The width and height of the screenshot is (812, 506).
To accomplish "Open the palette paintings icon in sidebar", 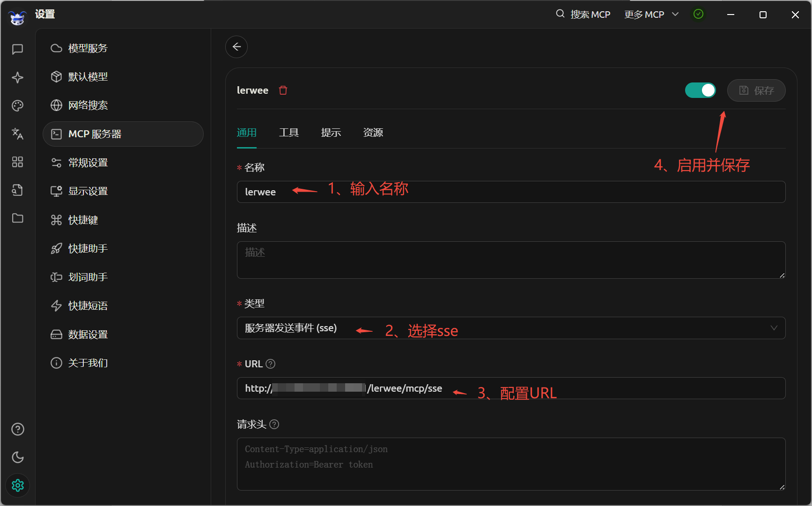I will click(18, 105).
